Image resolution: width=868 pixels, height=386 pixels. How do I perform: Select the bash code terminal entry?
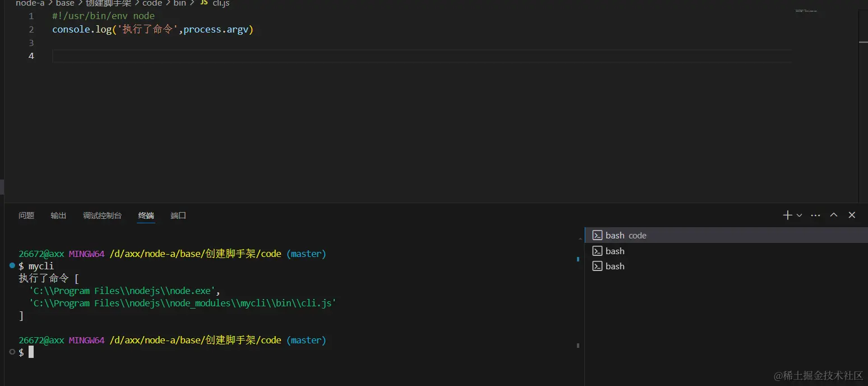726,235
